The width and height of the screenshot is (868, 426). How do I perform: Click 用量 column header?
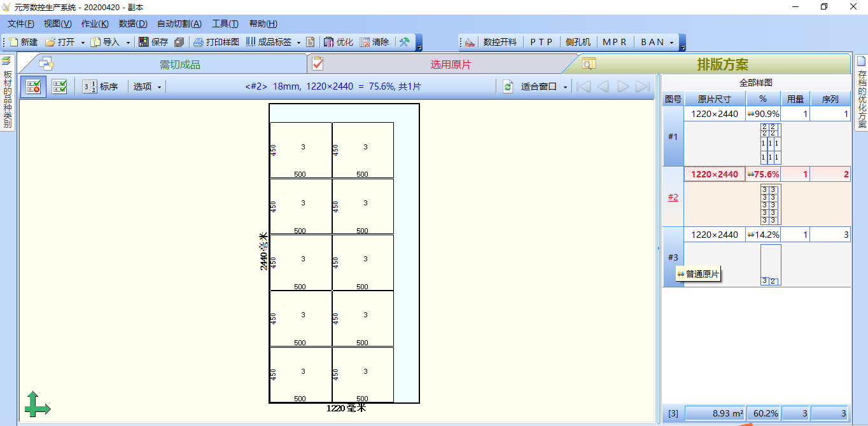tap(795, 99)
